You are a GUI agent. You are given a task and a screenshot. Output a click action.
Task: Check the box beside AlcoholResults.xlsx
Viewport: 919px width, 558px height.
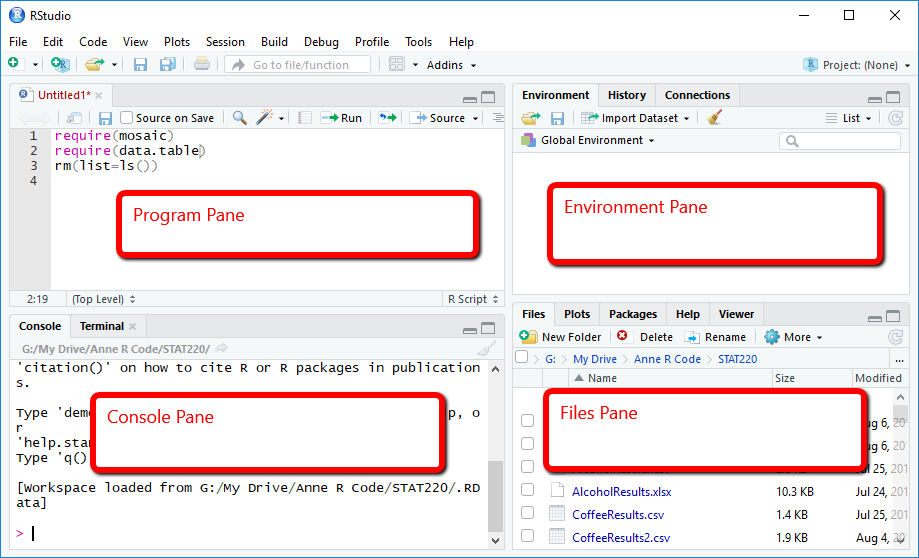click(527, 491)
